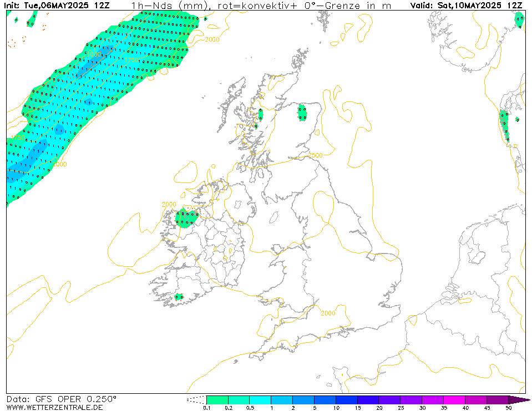Click the 'Valid: Sat,10MAY2025 12Z' header text
The width and height of the screenshot is (532, 411).
click(466, 6)
